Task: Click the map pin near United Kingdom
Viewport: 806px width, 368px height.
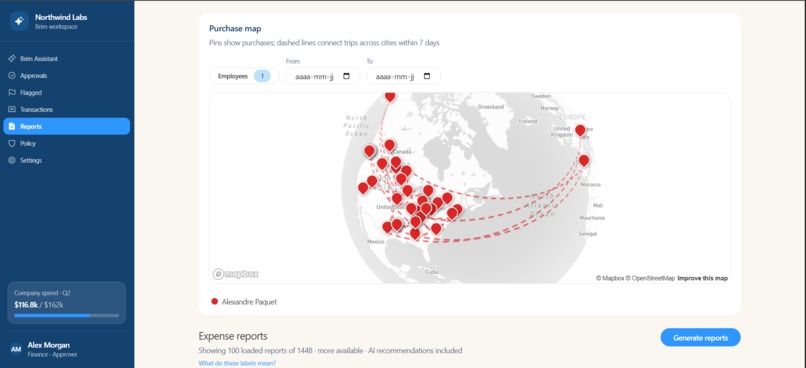Action: coord(580,130)
